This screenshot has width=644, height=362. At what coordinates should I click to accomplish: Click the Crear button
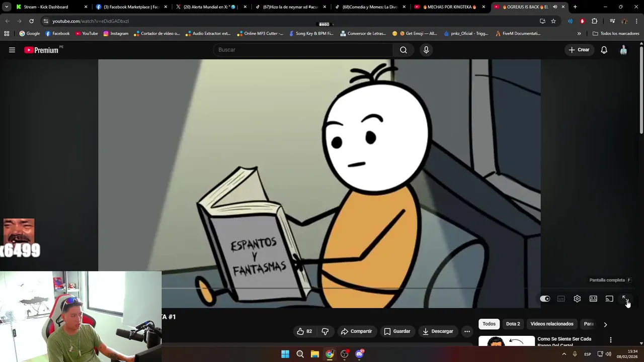[579, 50]
